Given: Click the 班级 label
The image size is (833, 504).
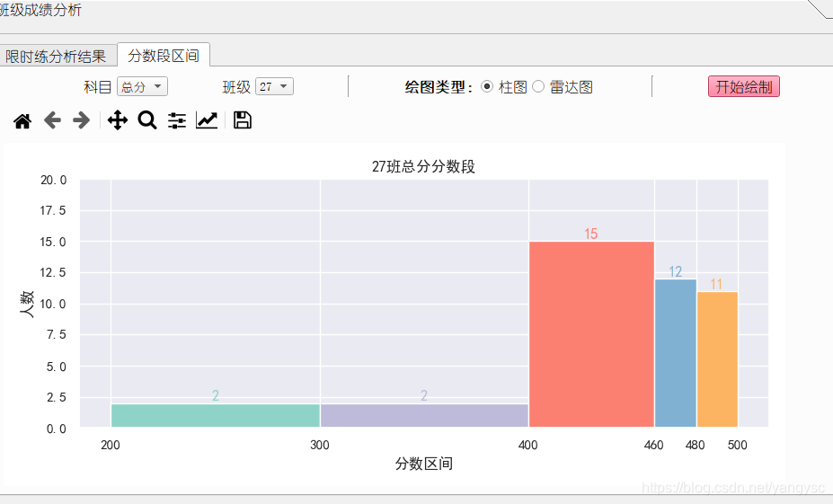Looking at the screenshot, I should [x=236, y=87].
